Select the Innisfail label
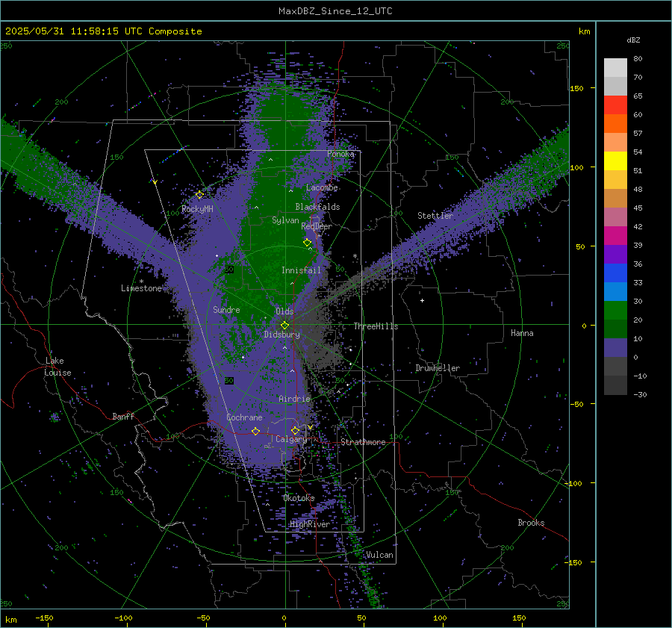 (301, 270)
